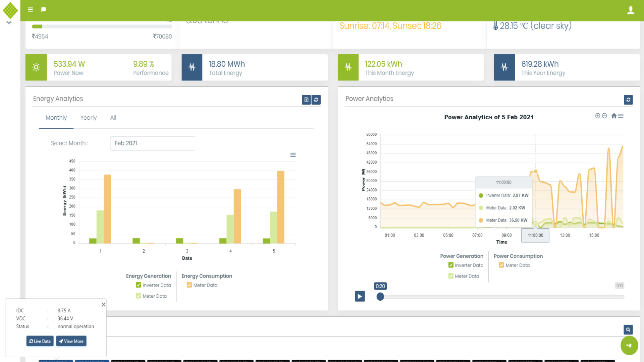The width and height of the screenshot is (644, 362).
Task: Switch to the Yearly tab
Action: (x=89, y=118)
